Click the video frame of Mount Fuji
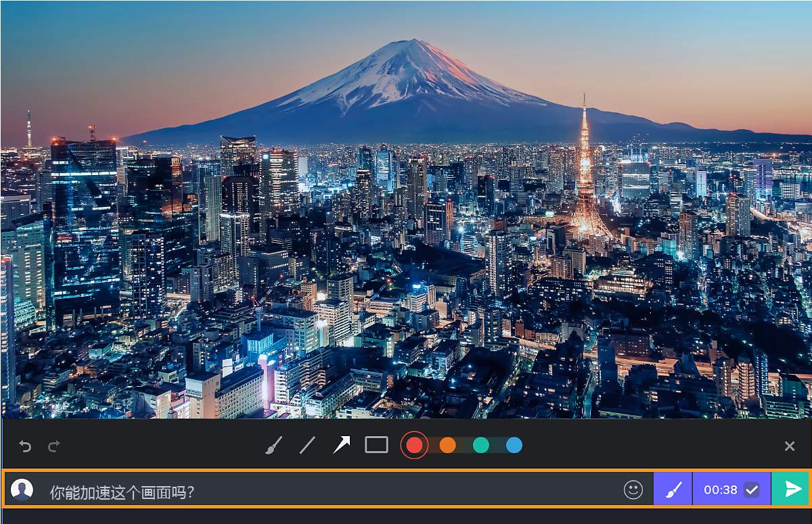 coord(406,203)
